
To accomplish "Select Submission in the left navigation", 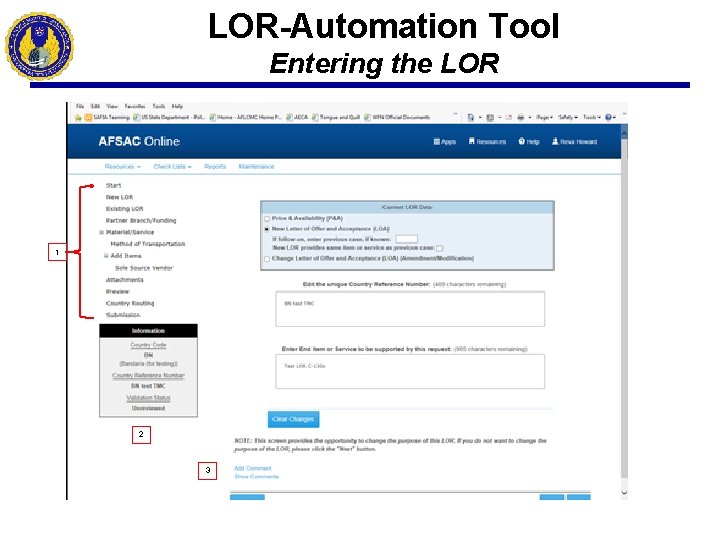I will [x=123, y=315].
